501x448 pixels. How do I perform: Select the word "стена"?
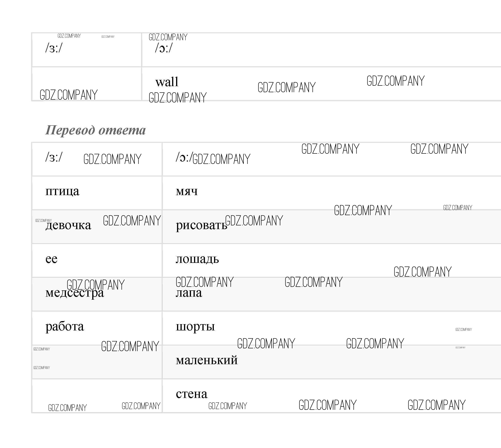(x=191, y=394)
